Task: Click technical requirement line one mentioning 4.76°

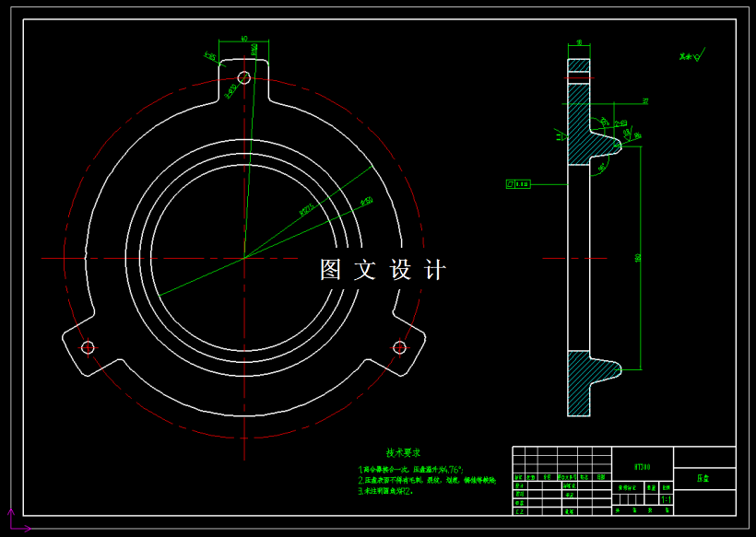Action: click(410, 469)
